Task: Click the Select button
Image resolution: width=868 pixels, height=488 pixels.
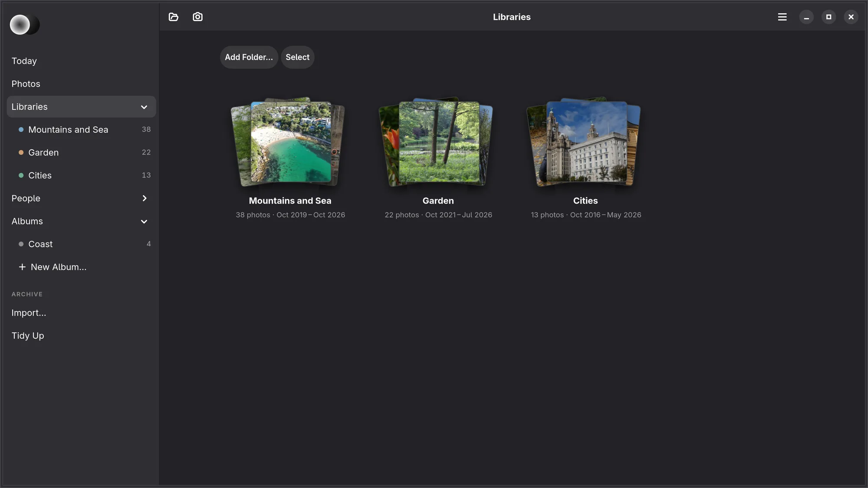Action: 297,57
